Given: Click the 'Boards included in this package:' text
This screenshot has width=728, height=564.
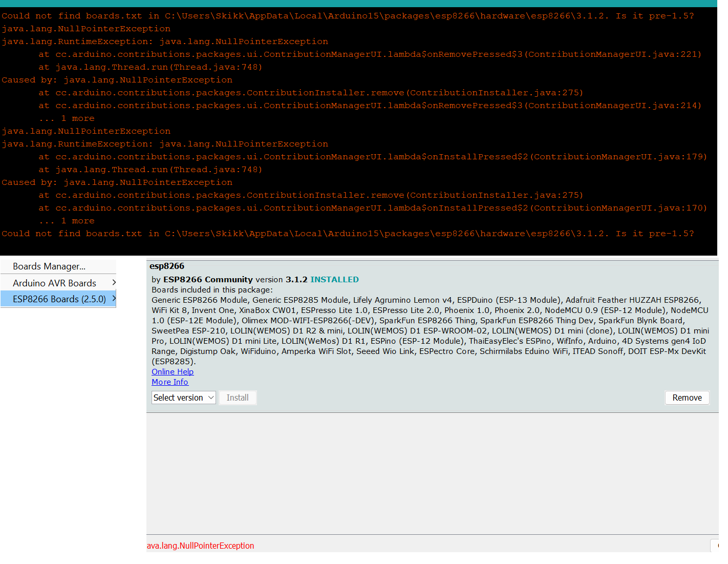Looking at the screenshot, I should [x=212, y=290].
